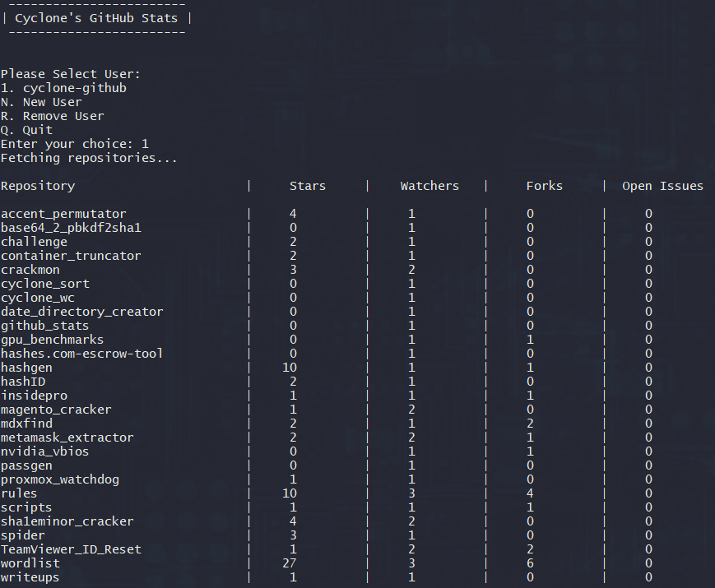Viewport: 715px width, 588px height.
Task: Click the "Forks" column header
Action: pos(545,186)
